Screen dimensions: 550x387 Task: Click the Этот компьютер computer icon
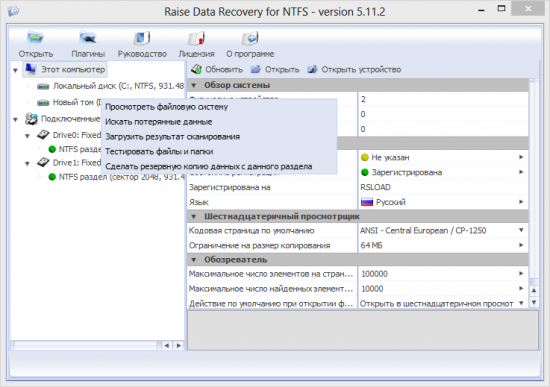[x=31, y=69]
